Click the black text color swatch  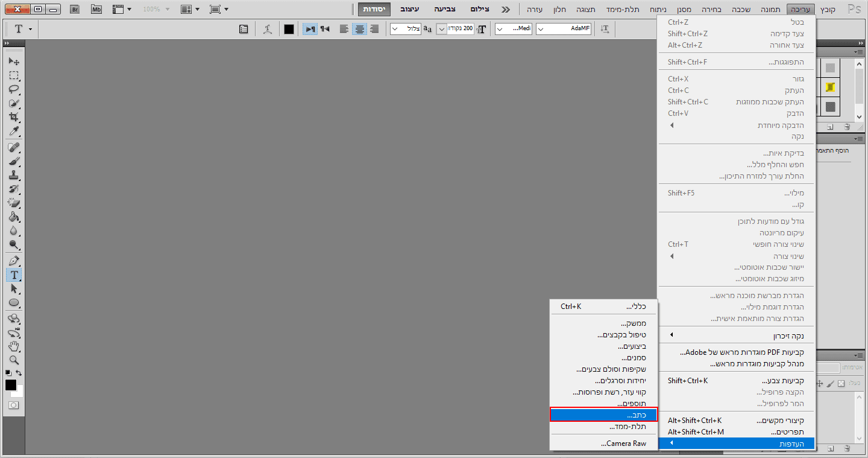(289, 29)
